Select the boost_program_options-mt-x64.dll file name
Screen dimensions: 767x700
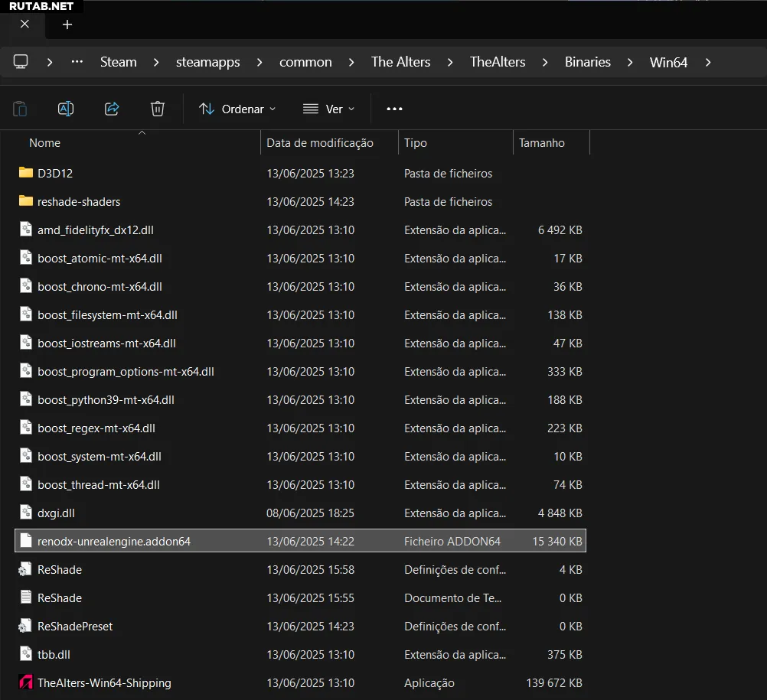pos(126,372)
